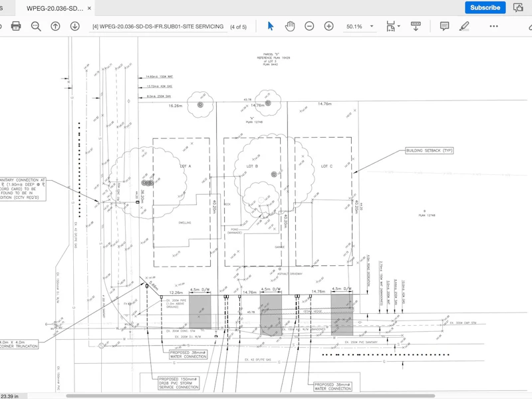The width and height of the screenshot is (532, 399).
Task: Click the blue Subscribe button
Action: click(x=485, y=7)
